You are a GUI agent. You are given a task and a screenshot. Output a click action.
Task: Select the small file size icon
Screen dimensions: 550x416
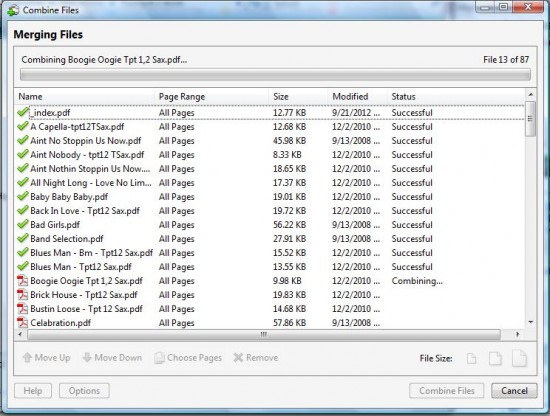click(471, 358)
